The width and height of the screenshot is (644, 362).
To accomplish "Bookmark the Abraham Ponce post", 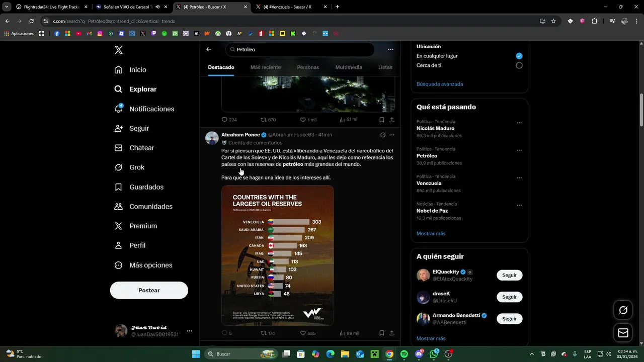I will pyautogui.click(x=382, y=333).
